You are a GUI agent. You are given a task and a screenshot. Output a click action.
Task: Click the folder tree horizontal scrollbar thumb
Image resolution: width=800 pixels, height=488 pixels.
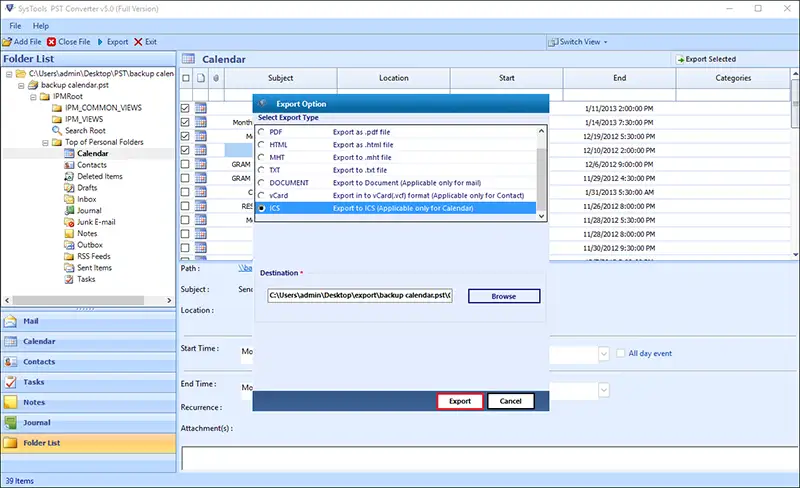point(78,301)
